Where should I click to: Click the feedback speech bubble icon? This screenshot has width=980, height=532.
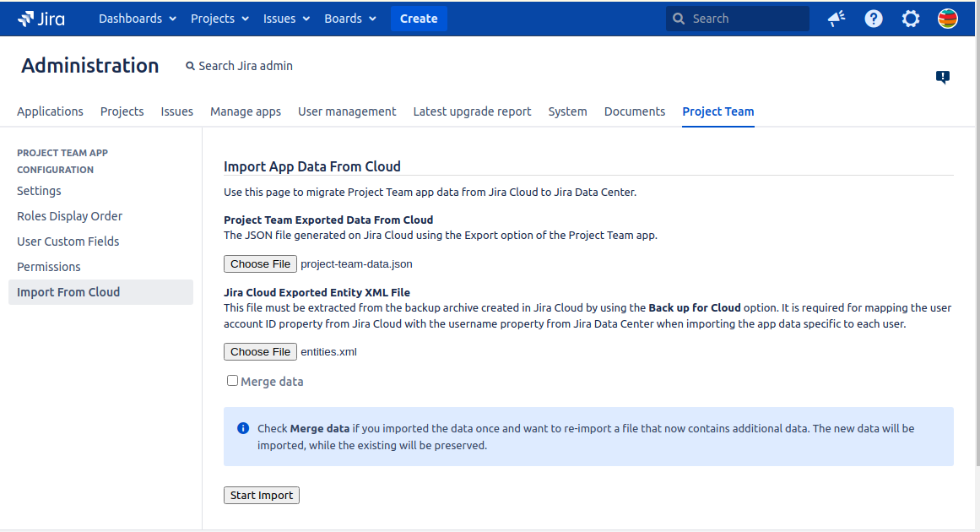point(943,78)
